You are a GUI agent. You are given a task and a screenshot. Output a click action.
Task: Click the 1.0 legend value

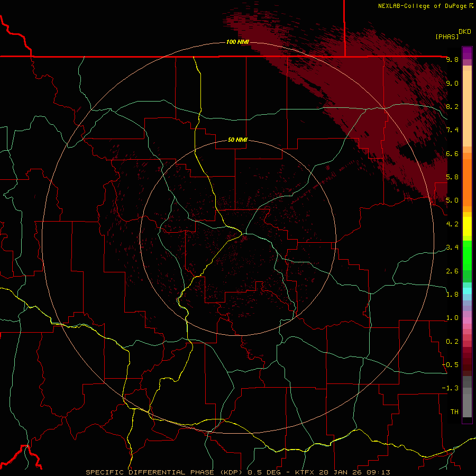click(x=452, y=318)
